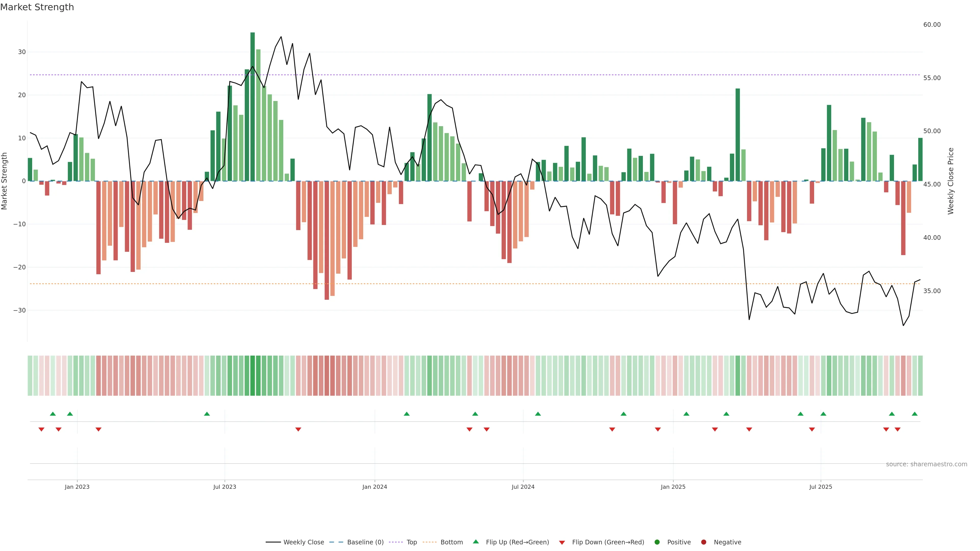Click the source: sharemaestro.com text
This screenshot has height=551, width=980.
point(926,464)
